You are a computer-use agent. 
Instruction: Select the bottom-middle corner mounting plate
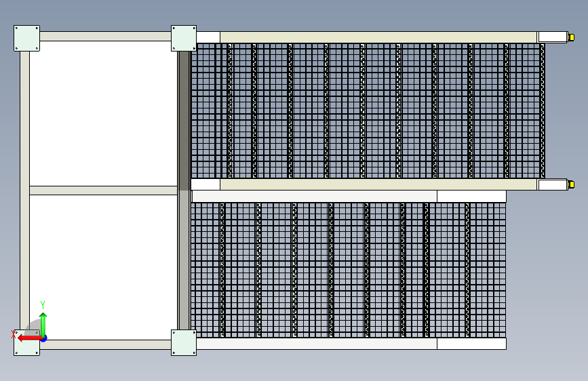tap(184, 343)
